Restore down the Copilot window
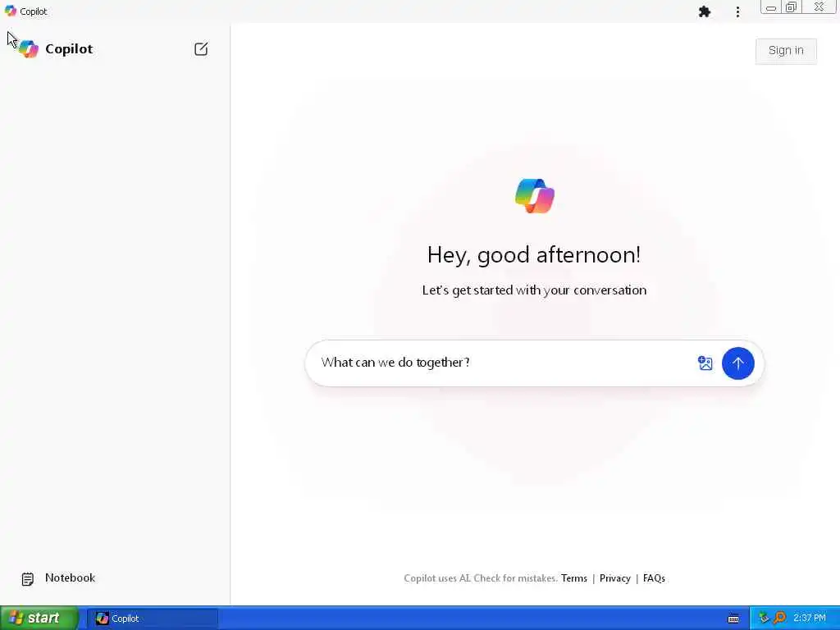The image size is (840, 630). [791, 7]
